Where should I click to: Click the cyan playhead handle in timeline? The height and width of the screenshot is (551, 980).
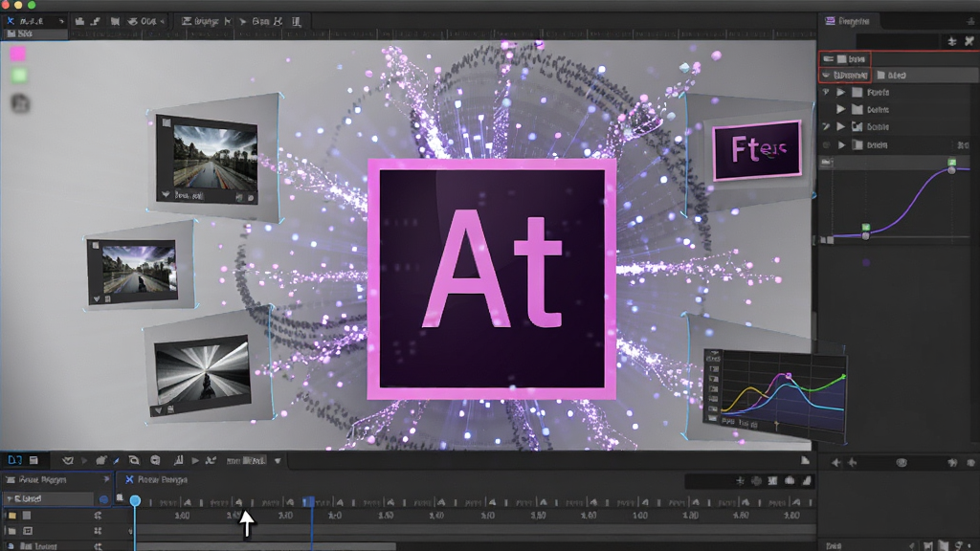tap(135, 500)
